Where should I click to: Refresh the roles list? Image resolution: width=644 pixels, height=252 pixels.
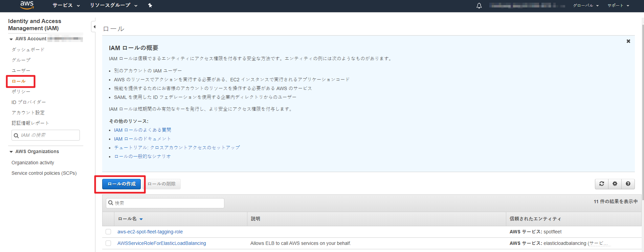(601, 184)
